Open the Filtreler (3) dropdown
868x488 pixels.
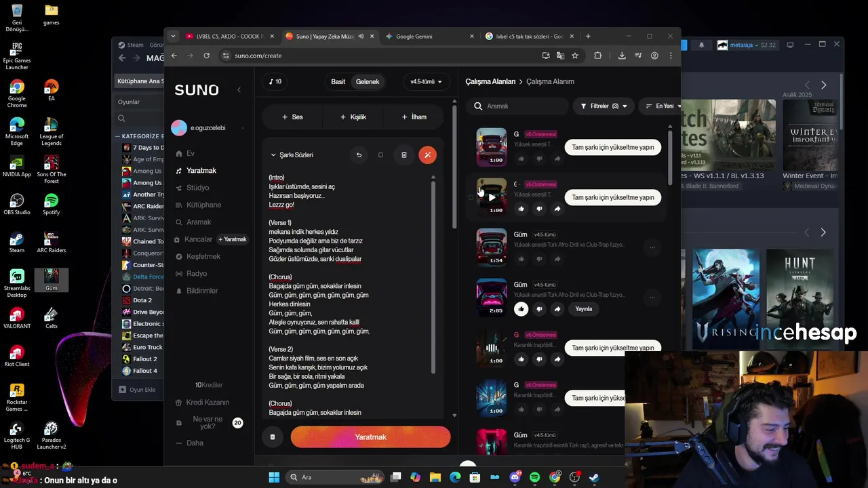[x=604, y=106]
